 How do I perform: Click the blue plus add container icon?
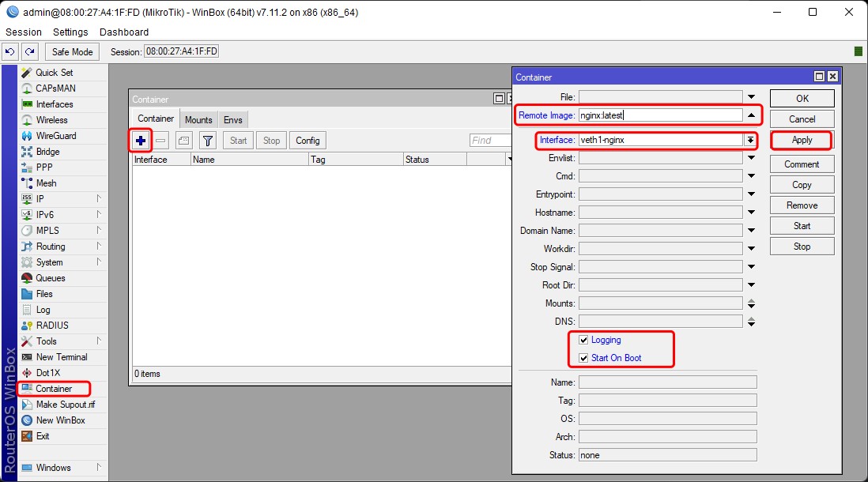point(141,141)
